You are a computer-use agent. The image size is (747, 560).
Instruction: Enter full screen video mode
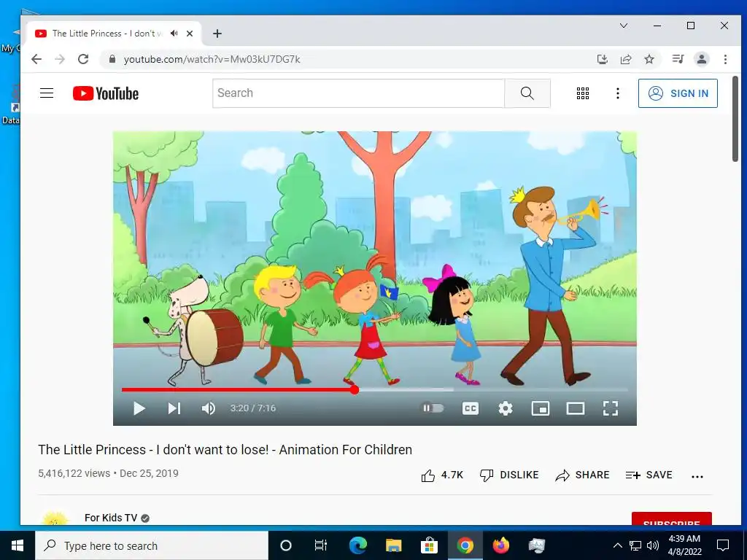pyautogui.click(x=611, y=408)
